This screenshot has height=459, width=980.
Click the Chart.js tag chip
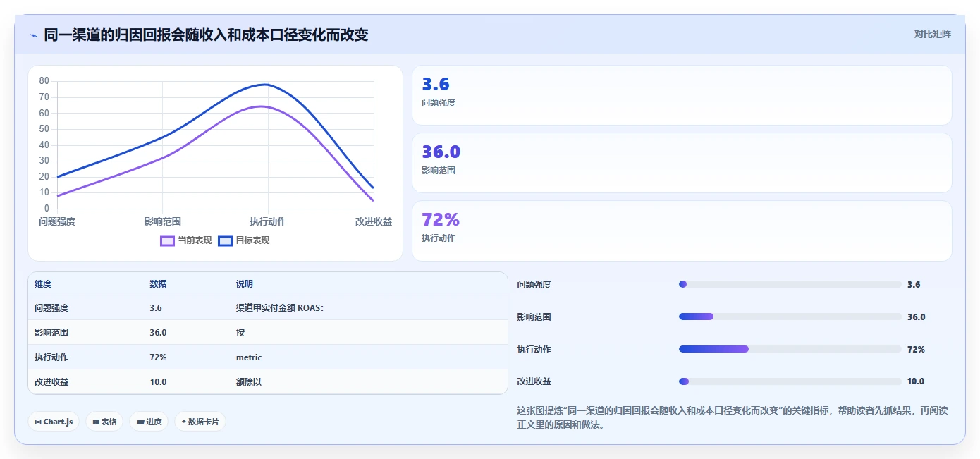tap(54, 422)
